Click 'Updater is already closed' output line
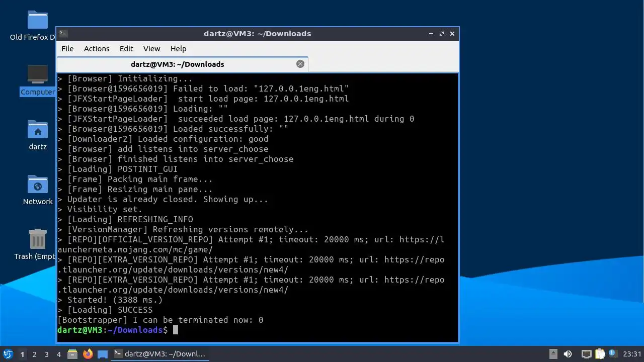Screen dimensions: 644x362 tap(163, 199)
